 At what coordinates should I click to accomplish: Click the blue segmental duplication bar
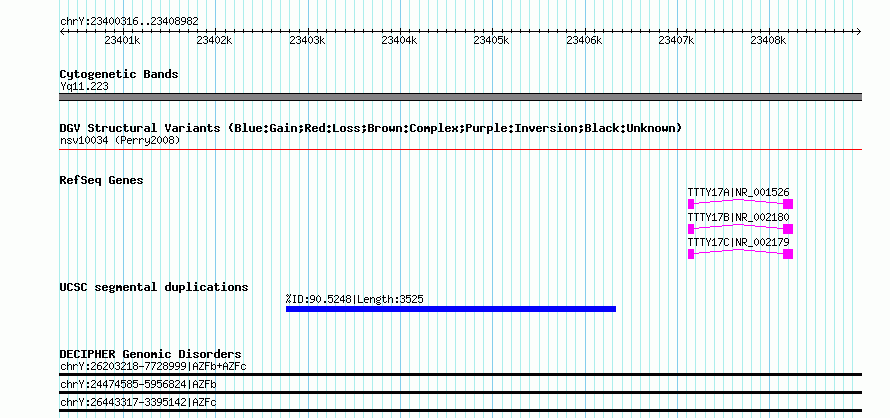[x=451, y=309]
